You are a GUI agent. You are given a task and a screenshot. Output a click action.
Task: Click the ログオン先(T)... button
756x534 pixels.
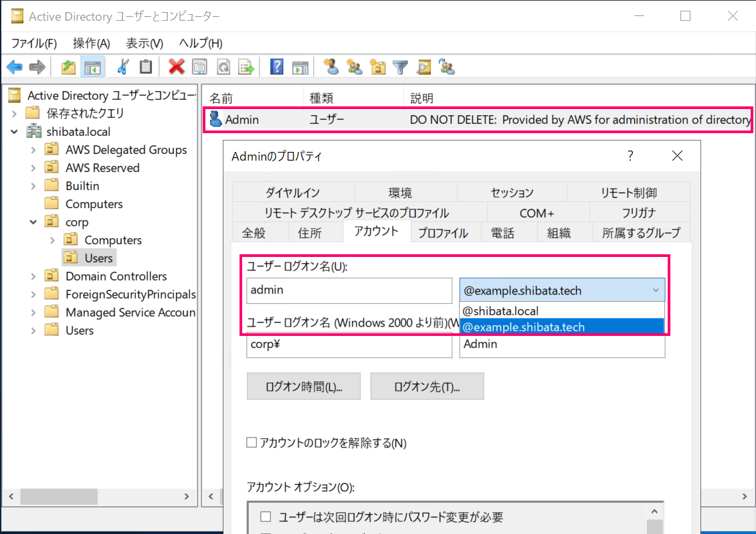428,386
